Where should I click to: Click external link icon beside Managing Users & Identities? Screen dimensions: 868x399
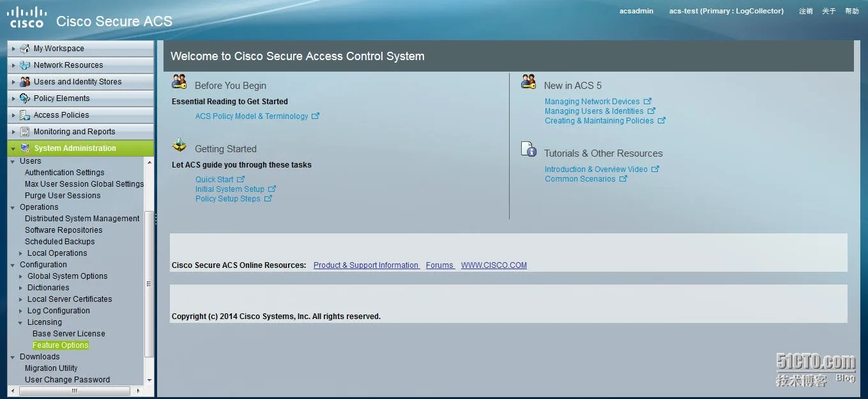coord(651,111)
